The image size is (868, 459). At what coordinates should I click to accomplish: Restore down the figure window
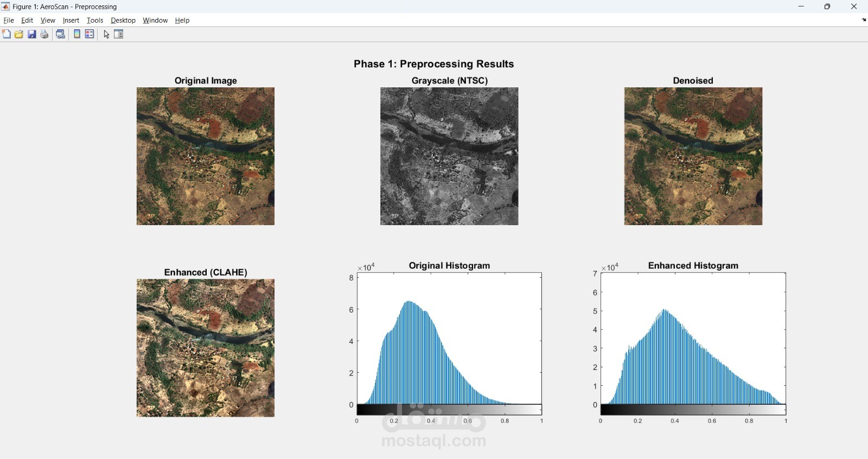click(x=827, y=7)
